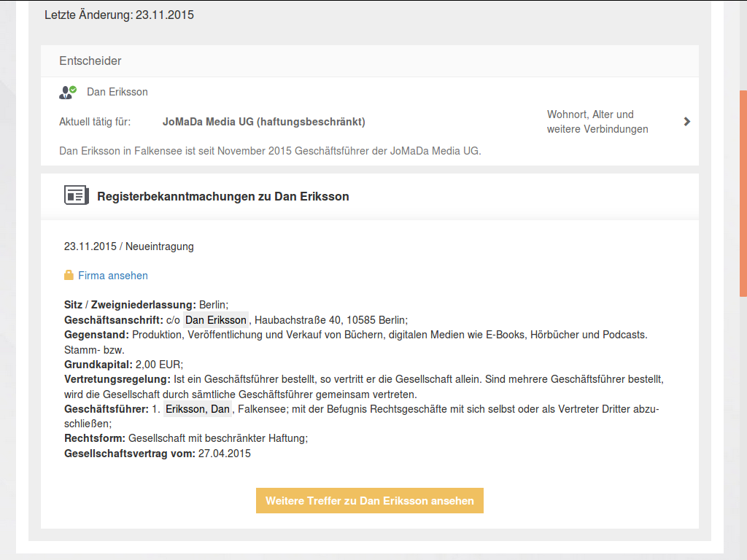This screenshot has width=747, height=560.
Task: Click the Grundkapital value 2,00 EUR
Action: coord(158,364)
